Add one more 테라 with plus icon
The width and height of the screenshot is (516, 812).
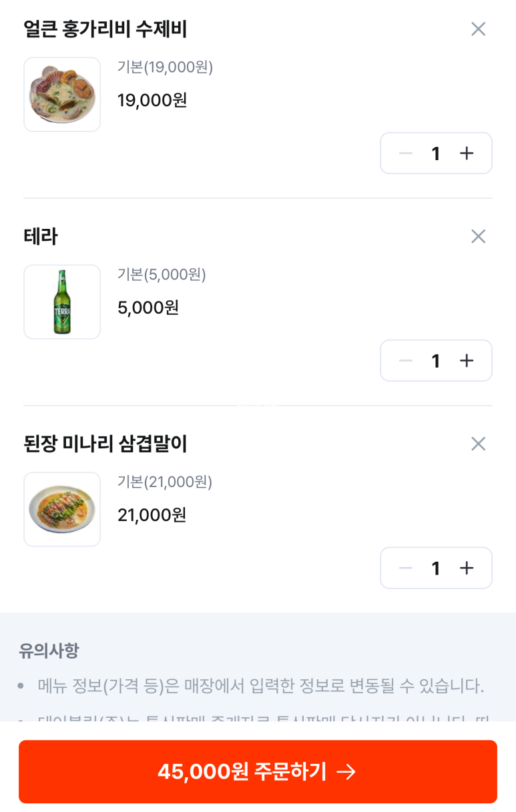467,361
